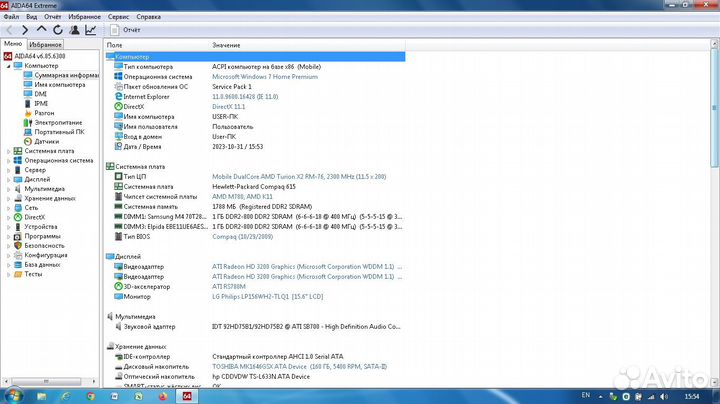The width and height of the screenshot is (720, 404).
Task: Select the Датчики sensors tree item
Action: click(x=46, y=141)
